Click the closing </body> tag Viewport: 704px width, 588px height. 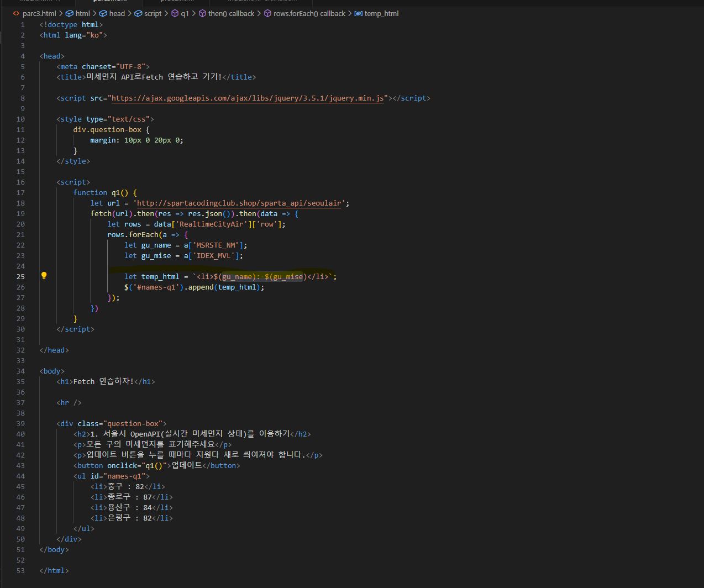coord(54,549)
